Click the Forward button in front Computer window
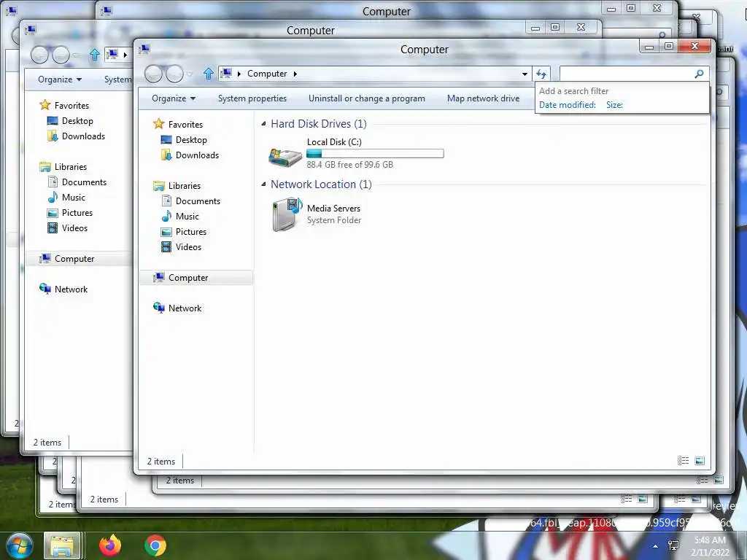Viewport: 747px width, 560px height. [x=174, y=74]
